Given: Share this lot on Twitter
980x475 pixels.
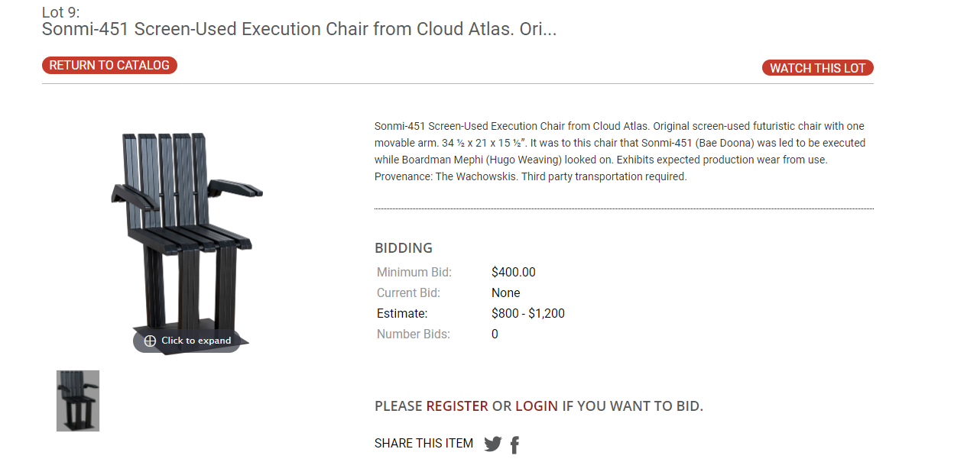Looking at the screenshot, I should click(493, 444).
